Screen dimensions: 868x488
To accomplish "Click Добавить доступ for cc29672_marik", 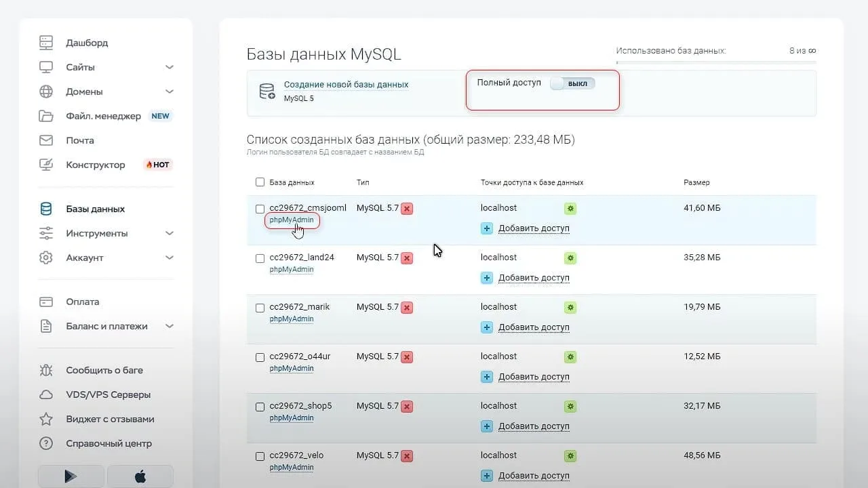I will tap(534, 327).
